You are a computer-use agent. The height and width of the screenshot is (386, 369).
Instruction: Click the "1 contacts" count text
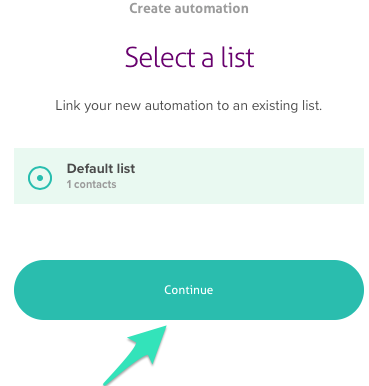[x=91, y=184]
